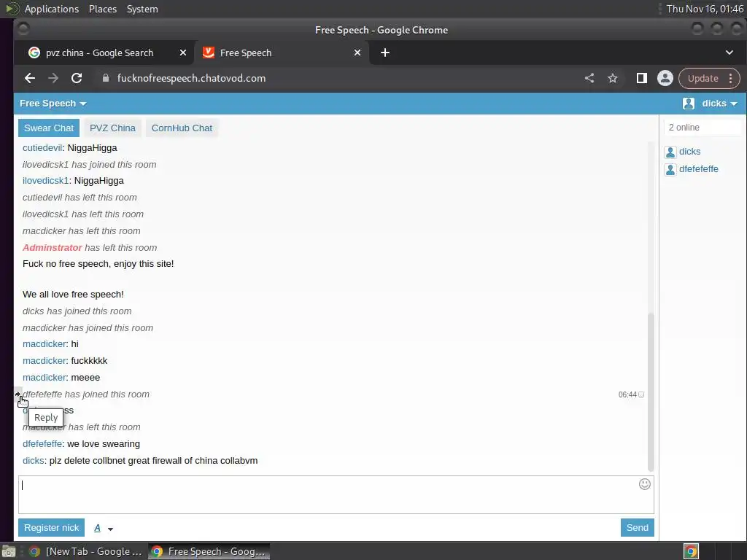
Task: Go back using the browser back arrow
Action: point(29,78)
